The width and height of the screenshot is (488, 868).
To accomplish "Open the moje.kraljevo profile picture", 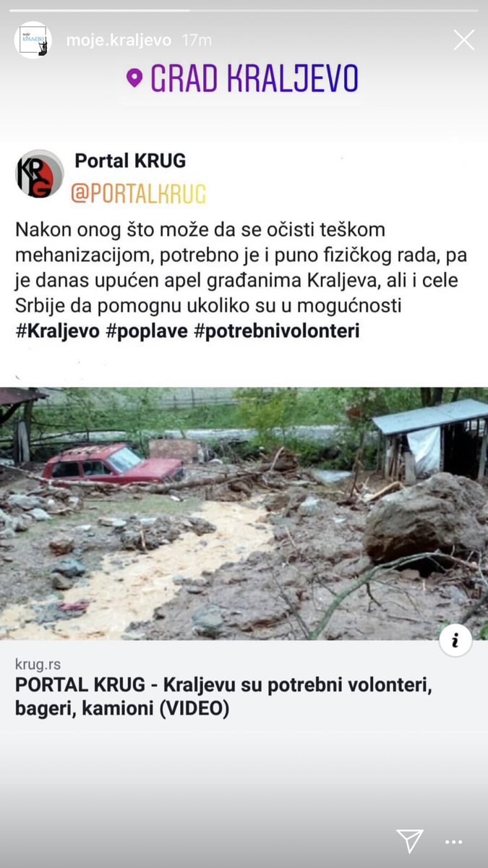I will (x=33, y=40).
